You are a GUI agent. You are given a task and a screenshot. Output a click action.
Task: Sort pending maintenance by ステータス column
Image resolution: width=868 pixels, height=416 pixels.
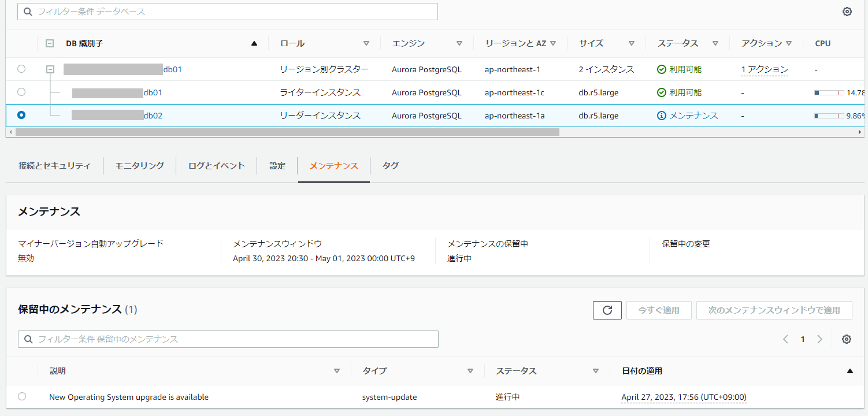coord(596,371)
